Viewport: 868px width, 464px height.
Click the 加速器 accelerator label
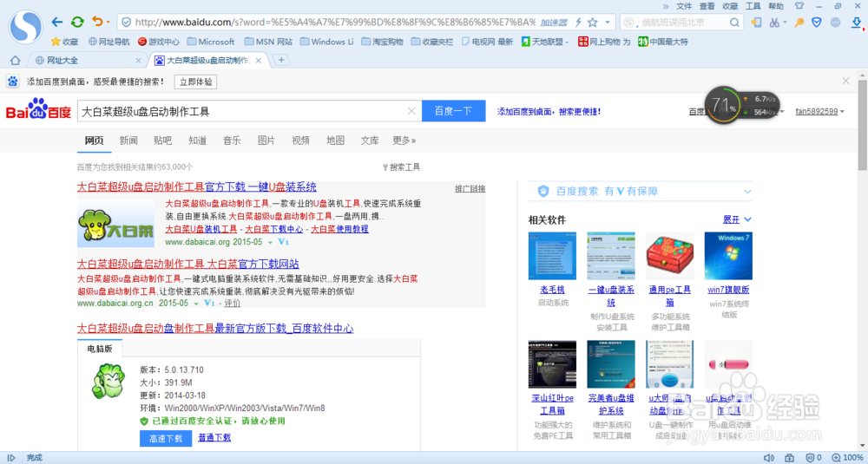(x=554, y=23)
